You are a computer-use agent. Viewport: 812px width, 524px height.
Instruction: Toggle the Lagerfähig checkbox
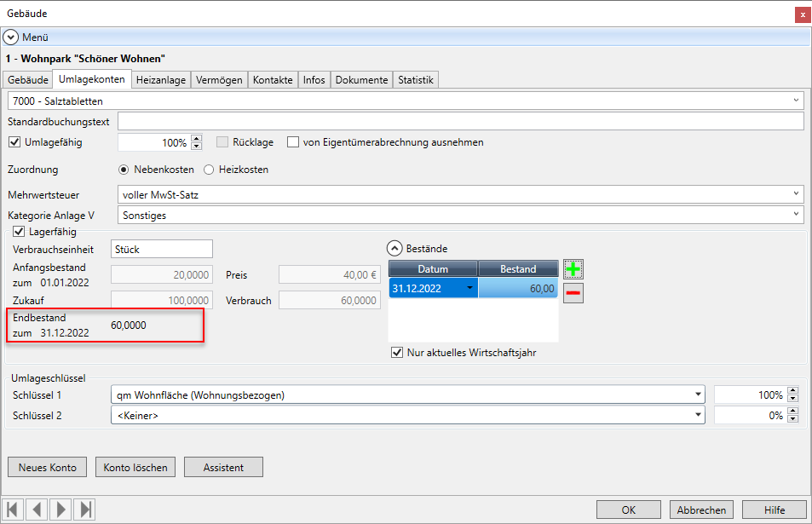(20, 231)
